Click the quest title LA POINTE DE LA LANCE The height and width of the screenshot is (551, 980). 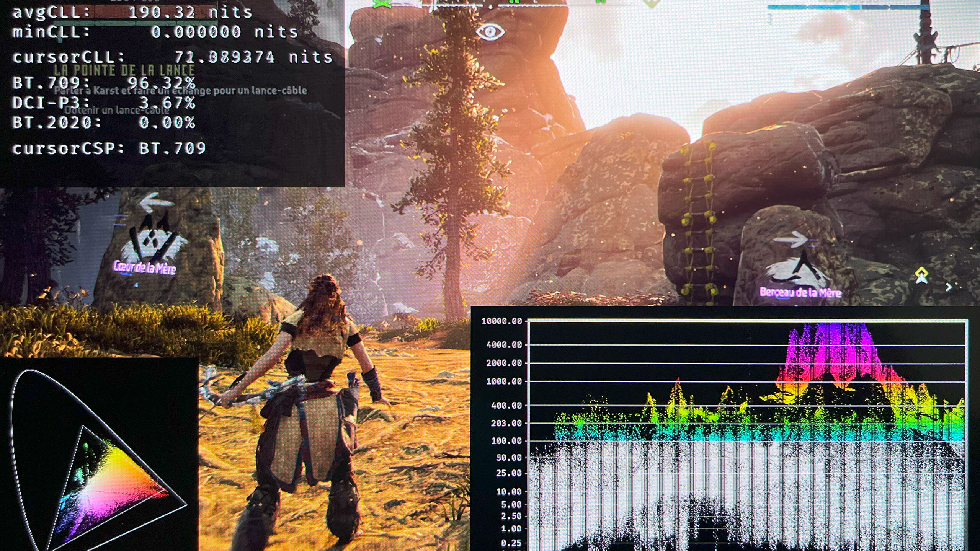[x=124, y=70]
